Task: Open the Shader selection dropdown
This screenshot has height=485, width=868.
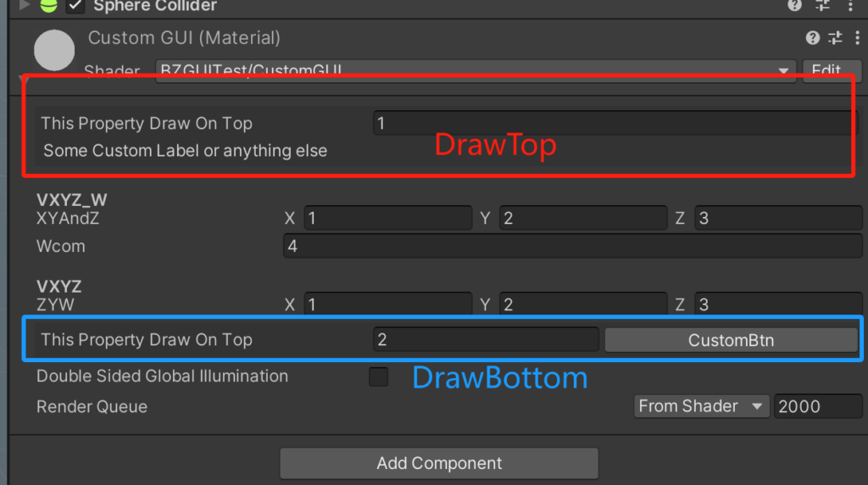Action: 475,70
